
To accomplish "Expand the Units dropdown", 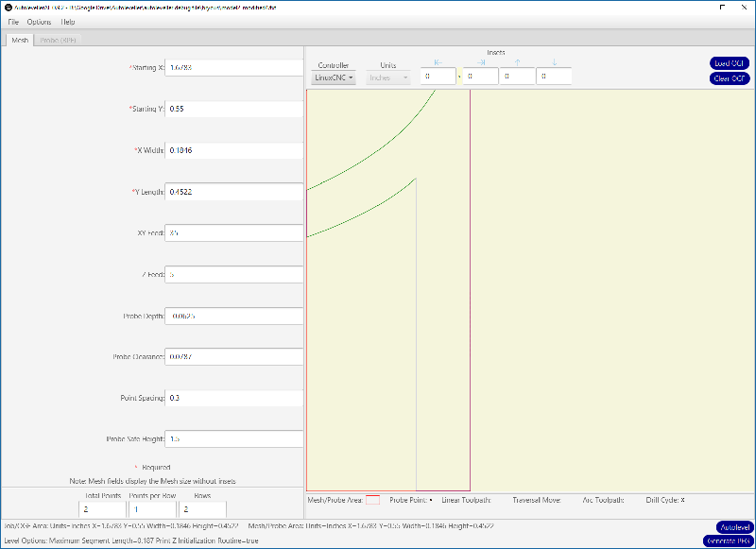I will pyautogui.click(x=388, y=77).
